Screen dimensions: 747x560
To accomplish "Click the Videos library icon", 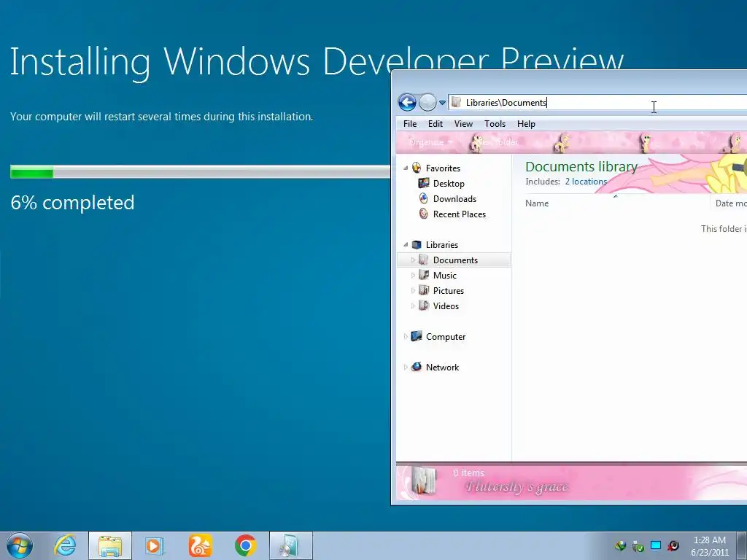I will [x=424, y=306].
